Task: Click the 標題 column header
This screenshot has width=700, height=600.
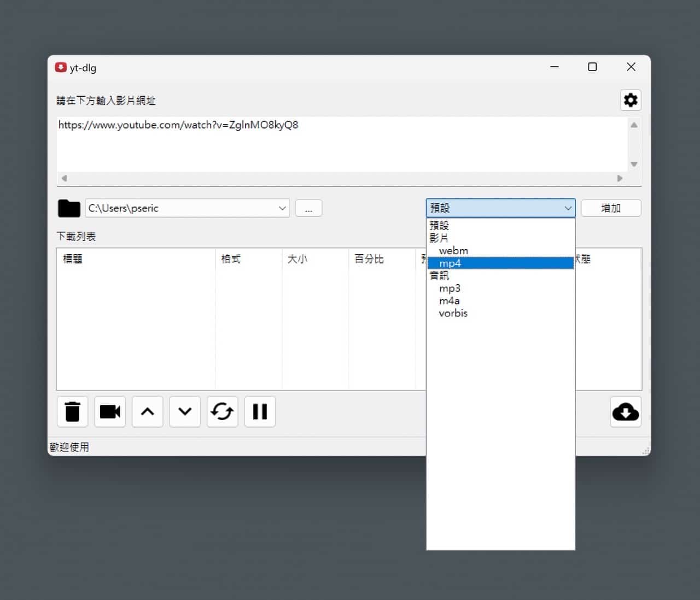Action: (x=136, y=259)
